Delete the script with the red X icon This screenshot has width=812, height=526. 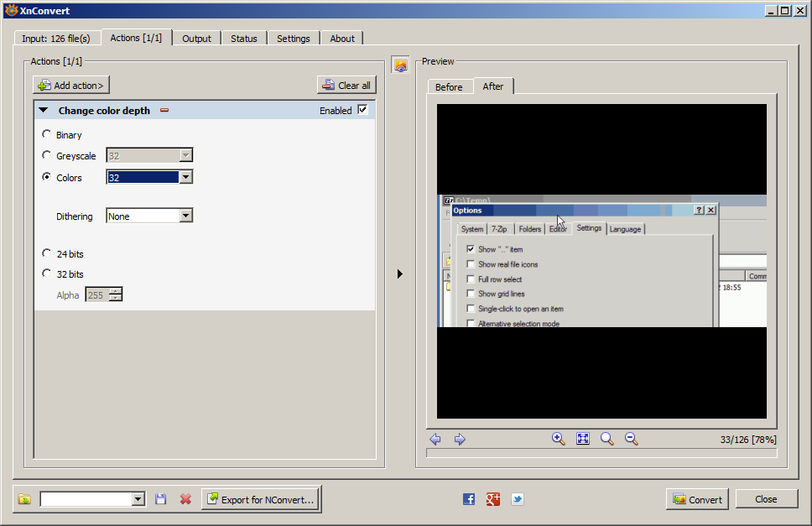pos(185,499)
